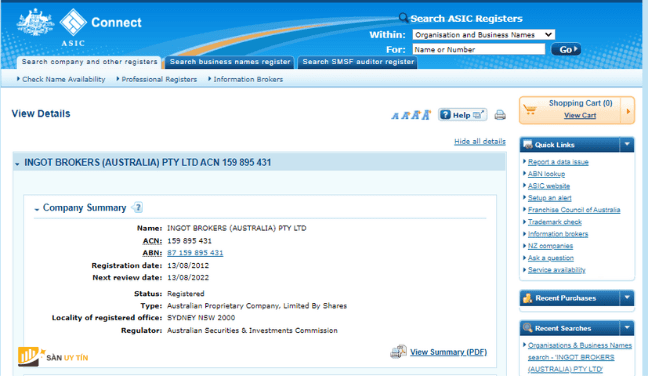
Task: Collapse the Recent Searches panel
Action: pos(627,328)
